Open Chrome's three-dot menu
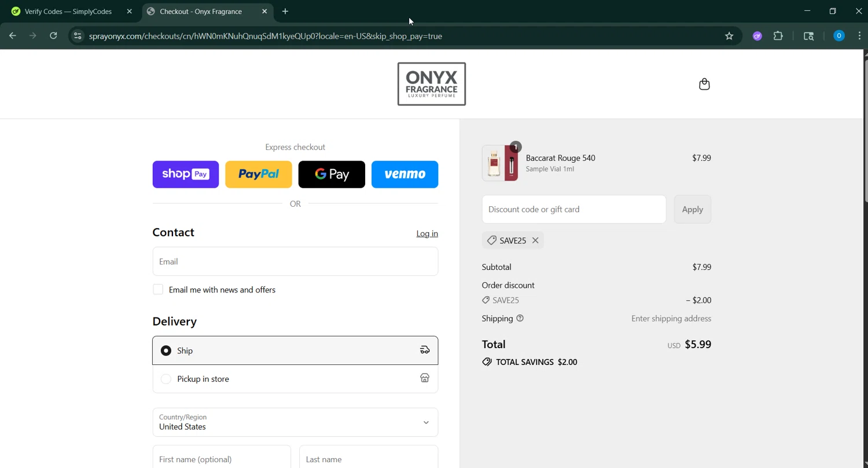 click(x=859, y=36)
